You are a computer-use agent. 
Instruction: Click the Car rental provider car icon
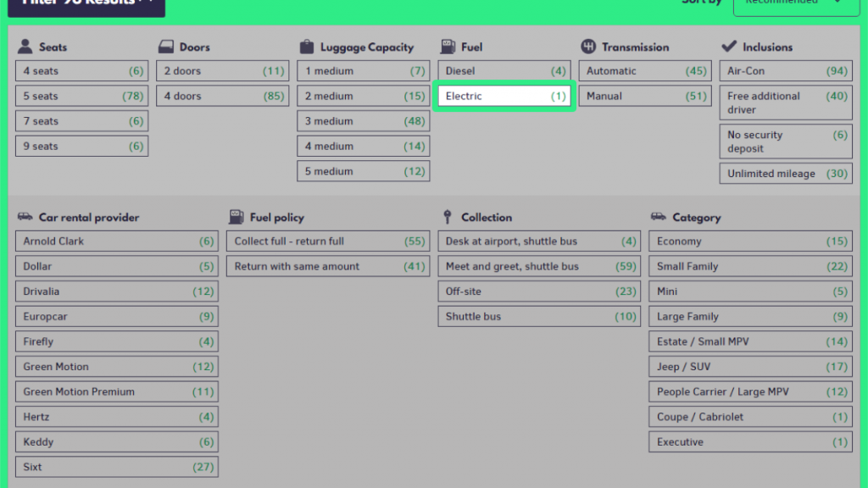tap(25, 217)
